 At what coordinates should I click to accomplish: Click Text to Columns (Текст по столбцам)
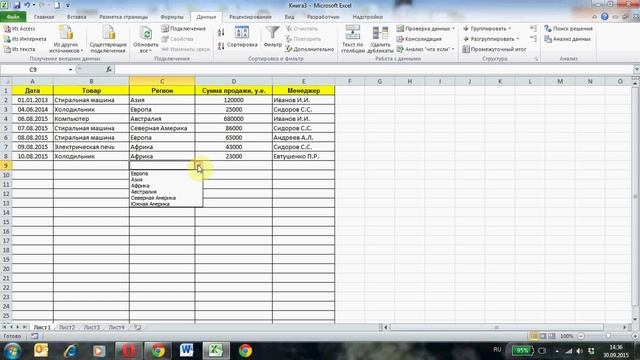(x=352, y=39)
